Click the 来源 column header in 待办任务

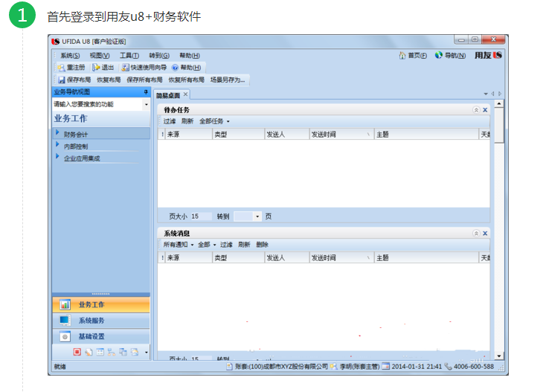click(188, 135)
